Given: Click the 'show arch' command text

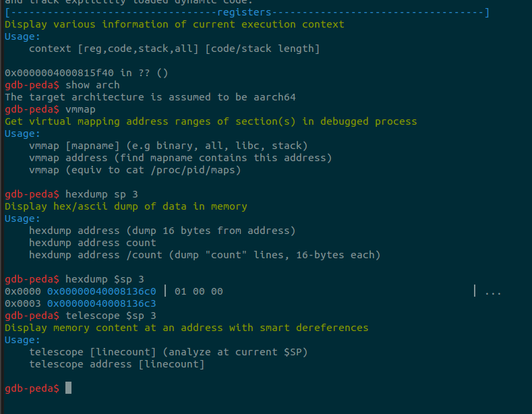Looking at the screenshot, I should [92, 85].
